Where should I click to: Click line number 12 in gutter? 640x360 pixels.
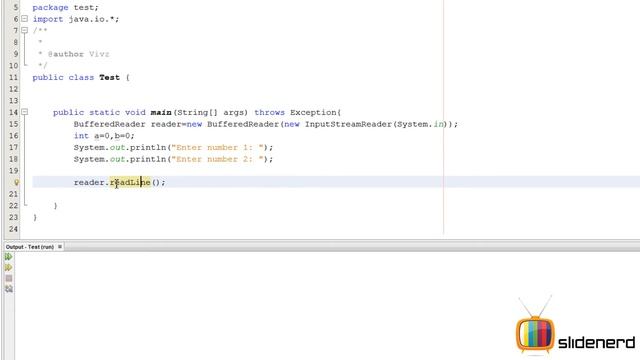pyautogui.click(x=13, y=89)
